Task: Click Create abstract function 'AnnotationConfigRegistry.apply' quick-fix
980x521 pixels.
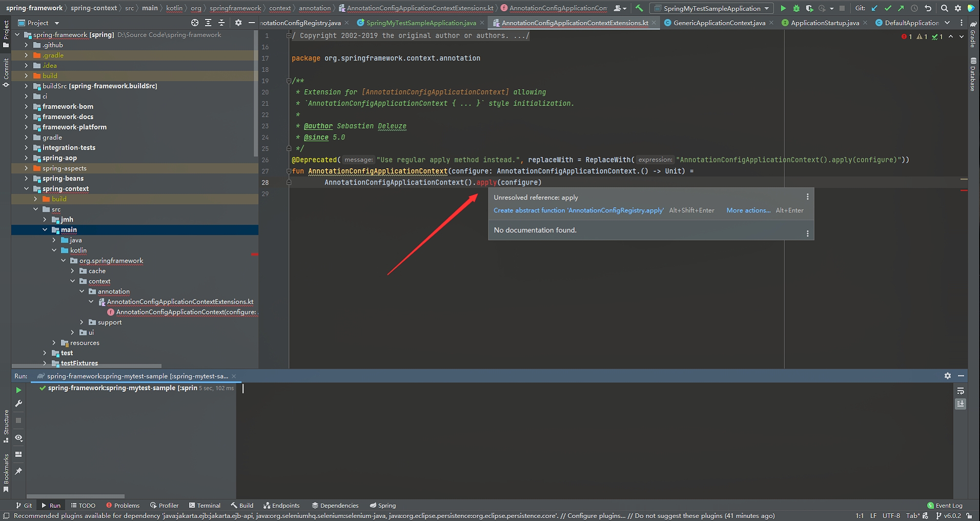Action: 579,210
